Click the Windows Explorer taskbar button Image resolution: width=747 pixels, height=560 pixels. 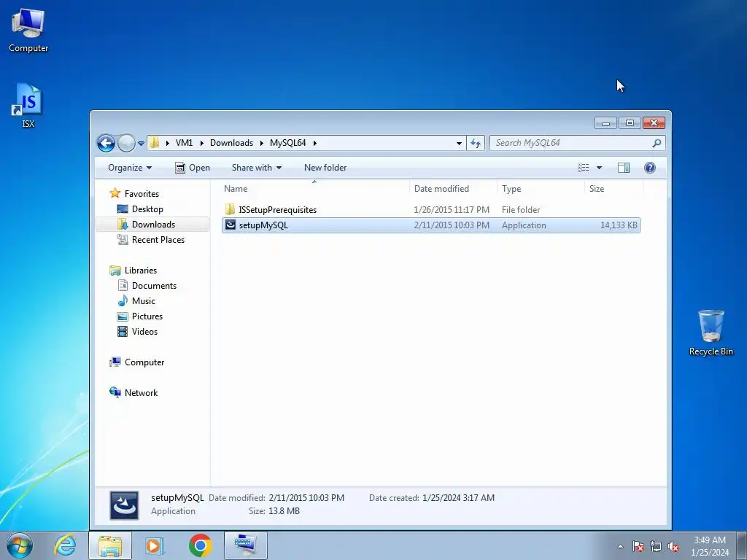(x=110, y=545)
